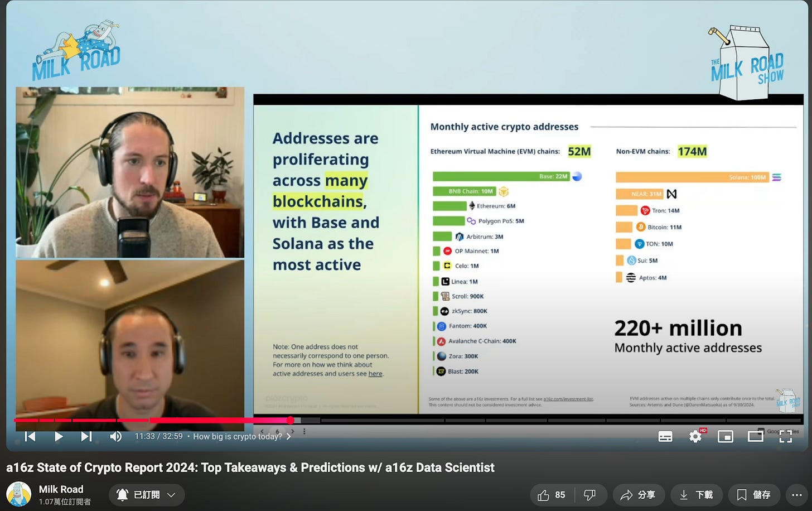Click the video title text
This screenshot has width=812, height=511.
click(250, 467)
